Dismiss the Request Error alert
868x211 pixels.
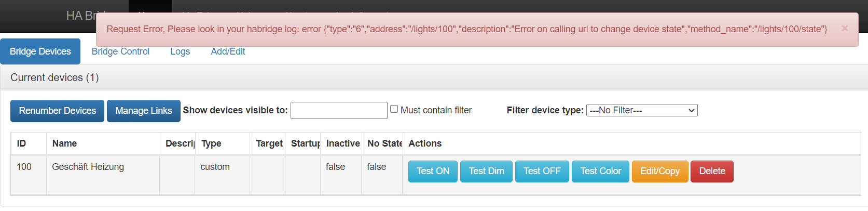pos(845,29)
